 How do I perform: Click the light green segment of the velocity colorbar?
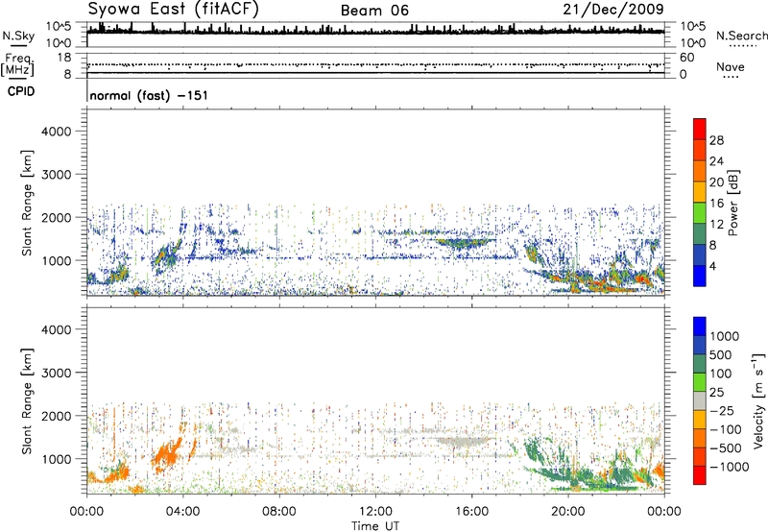click(700, 382)
